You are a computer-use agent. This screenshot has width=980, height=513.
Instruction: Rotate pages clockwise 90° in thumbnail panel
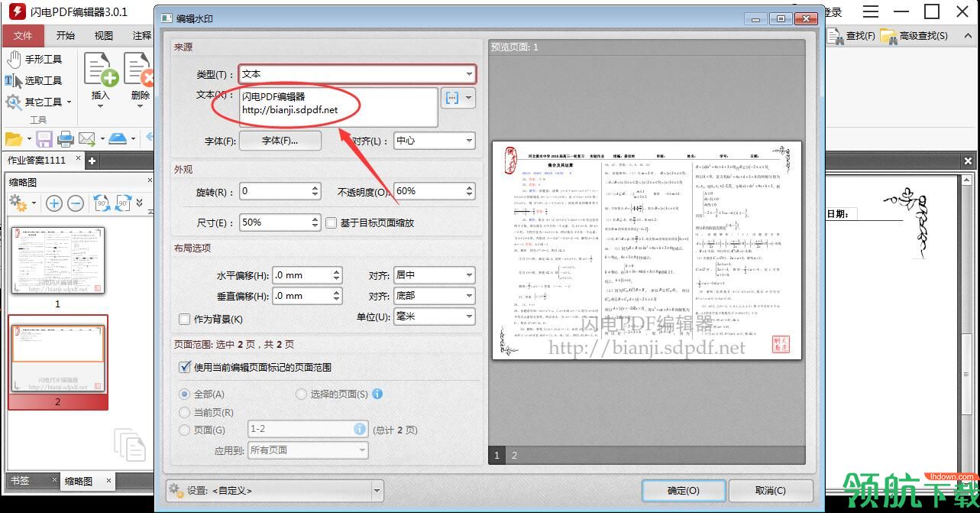click(x=123, y=203)
